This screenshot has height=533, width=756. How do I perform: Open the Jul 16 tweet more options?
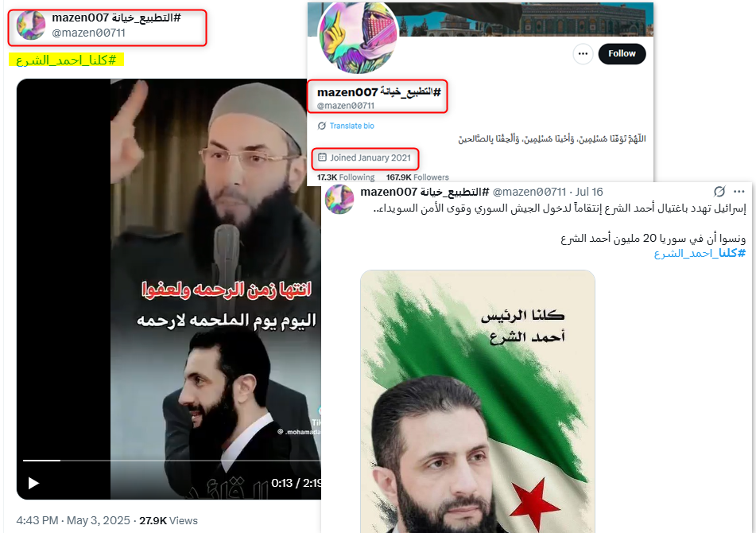[x=739, y=192]
